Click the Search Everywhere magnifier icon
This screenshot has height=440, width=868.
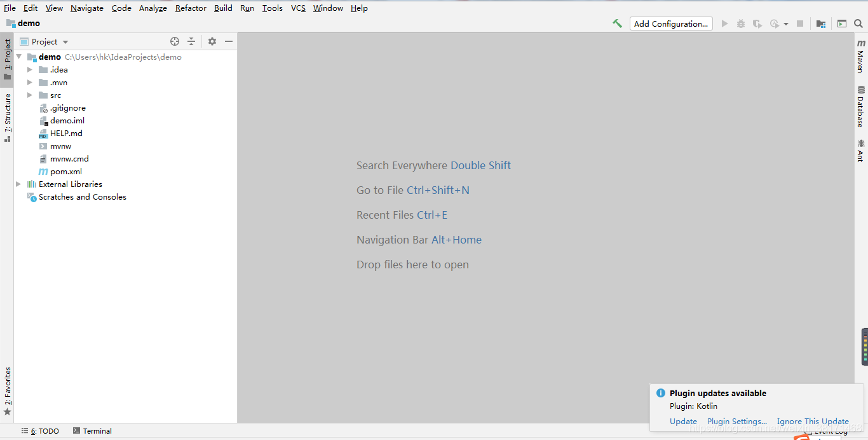(x=858, y=24)
